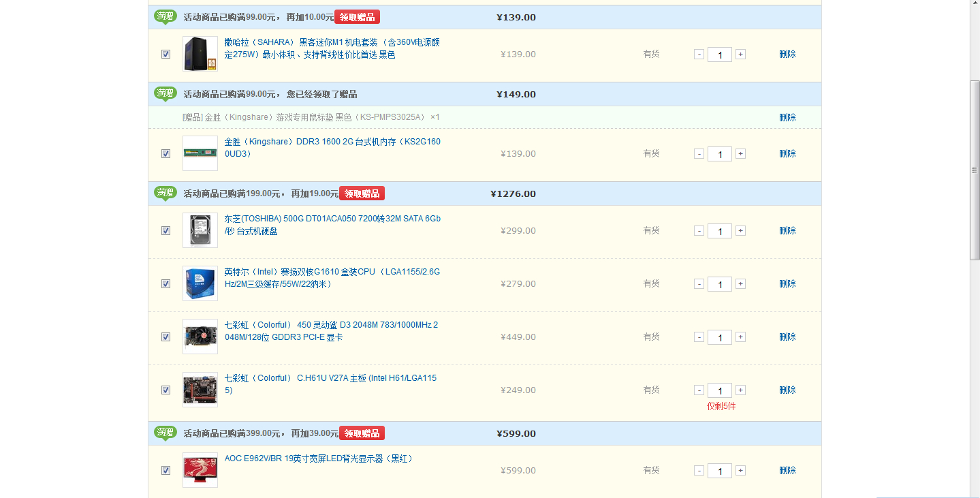Open the 东芝 TOSHIBA 500G DT01ACA050 product link
The image size is (980, 498).
coord(332,225)
